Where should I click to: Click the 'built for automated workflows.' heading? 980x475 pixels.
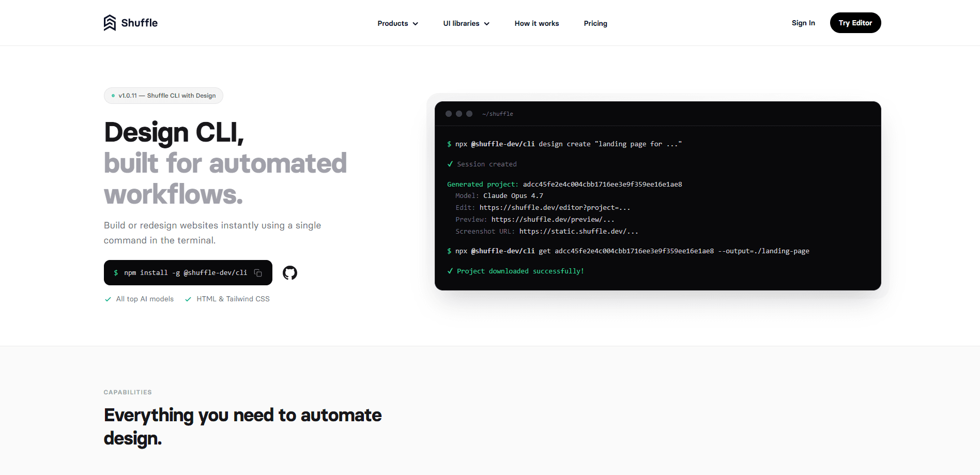tap(225, 179)
